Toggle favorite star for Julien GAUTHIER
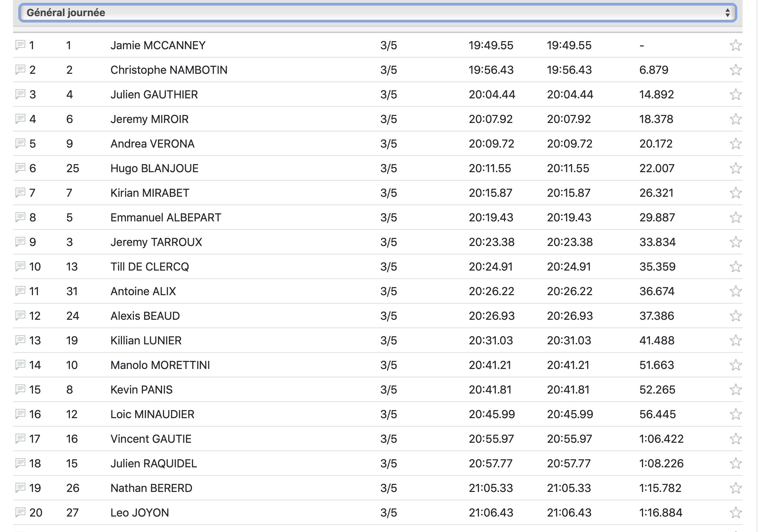The image size is (764, 532). click(735, 95)
